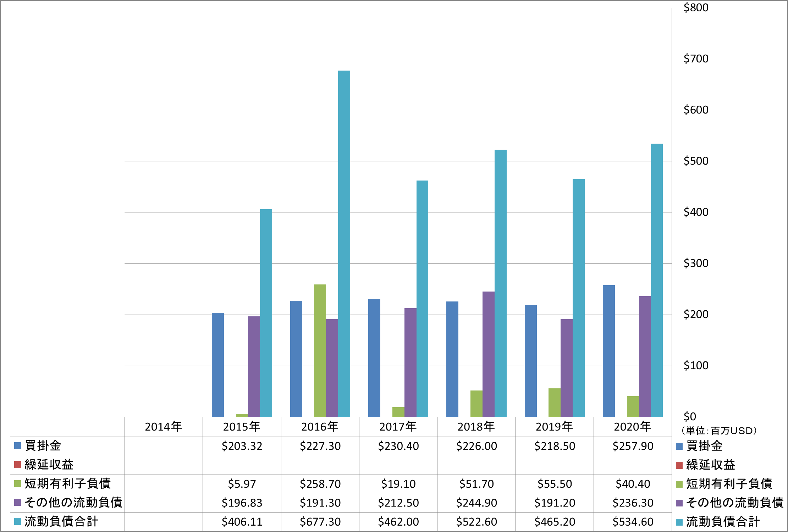Click the 2019年 column header

(555, 427)
